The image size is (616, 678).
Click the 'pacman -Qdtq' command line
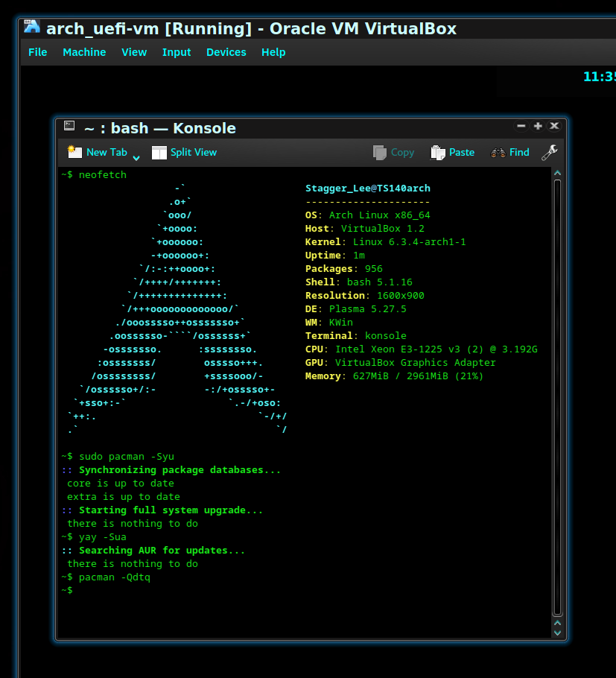[x=106, y=577]
